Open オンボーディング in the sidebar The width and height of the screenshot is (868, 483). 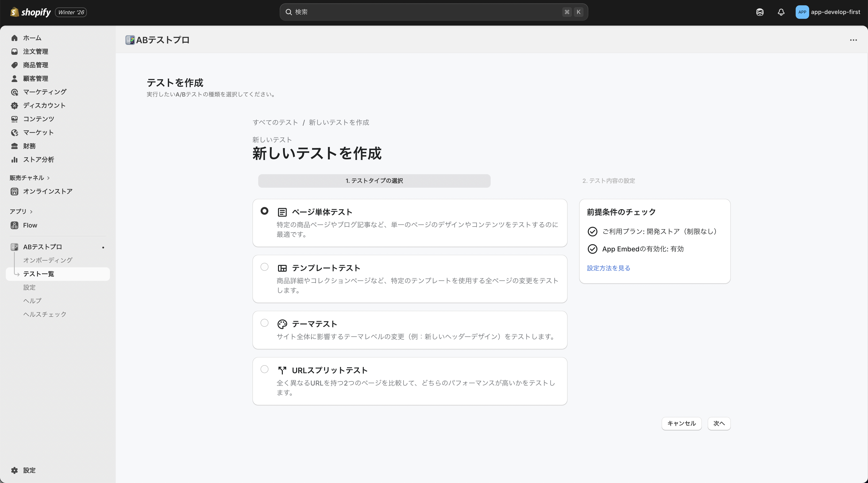(47, 260)
